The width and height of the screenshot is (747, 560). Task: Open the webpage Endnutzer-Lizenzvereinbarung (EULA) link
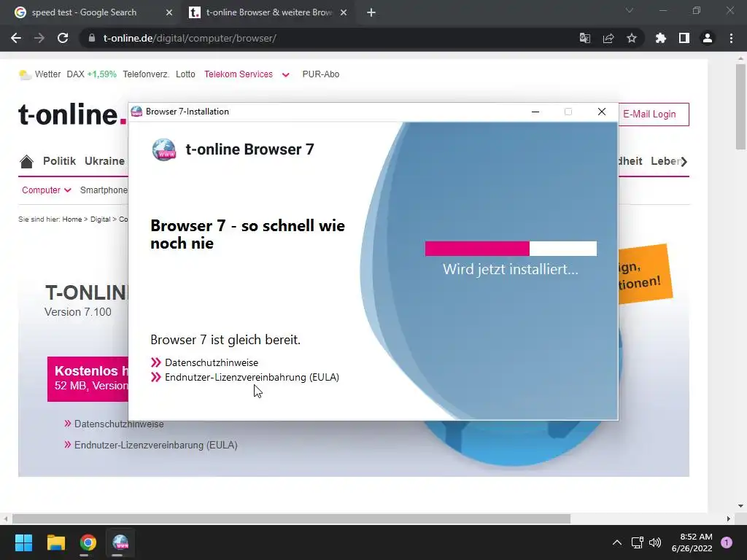pos(156,445)
